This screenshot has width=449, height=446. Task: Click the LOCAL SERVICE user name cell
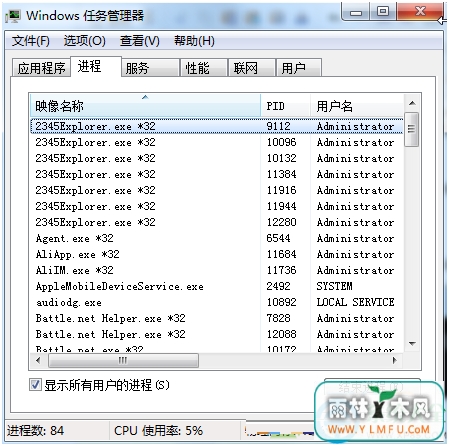[355, 302]
